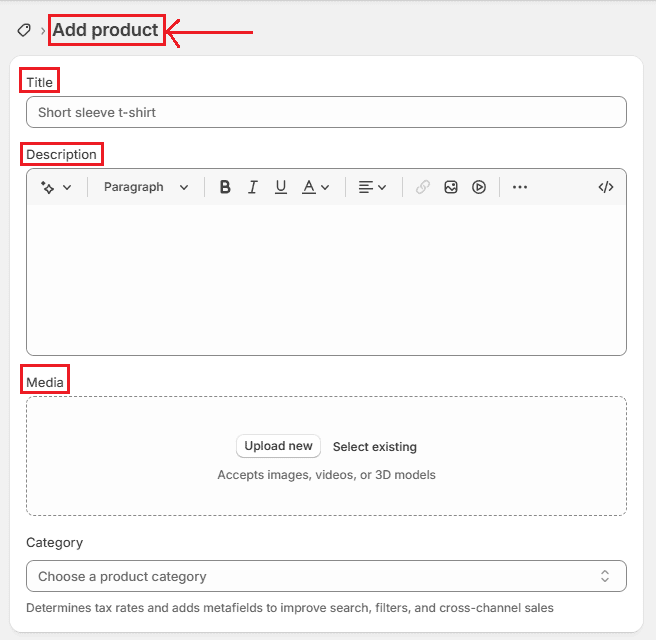Expand the AI magic options chevron

(x=67, y=187)
